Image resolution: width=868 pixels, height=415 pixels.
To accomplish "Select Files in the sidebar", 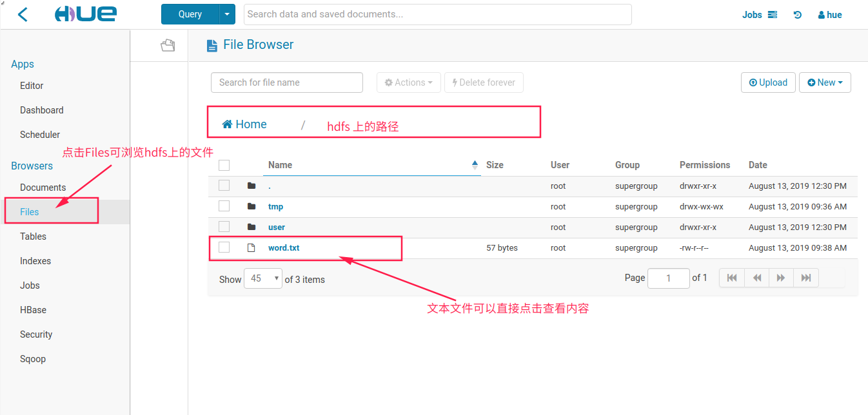I will pos(30,212).
